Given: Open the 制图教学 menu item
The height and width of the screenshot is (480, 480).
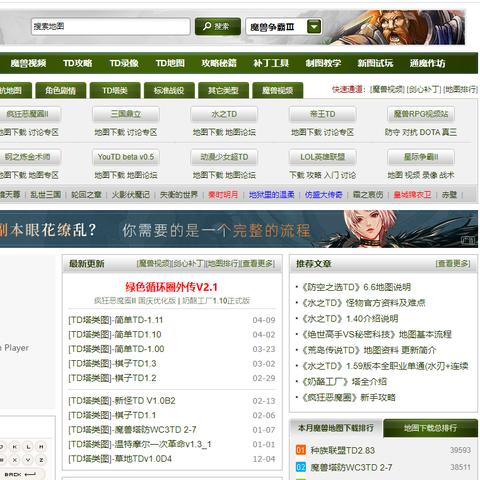Looking at the screenshot, I should pos(323,63).
